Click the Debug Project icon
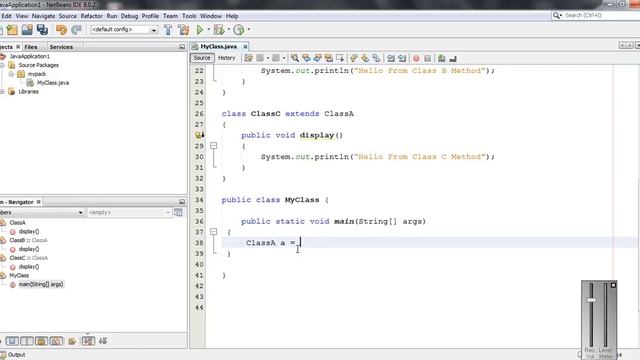 pyautogui.click(x=219, y=30)
